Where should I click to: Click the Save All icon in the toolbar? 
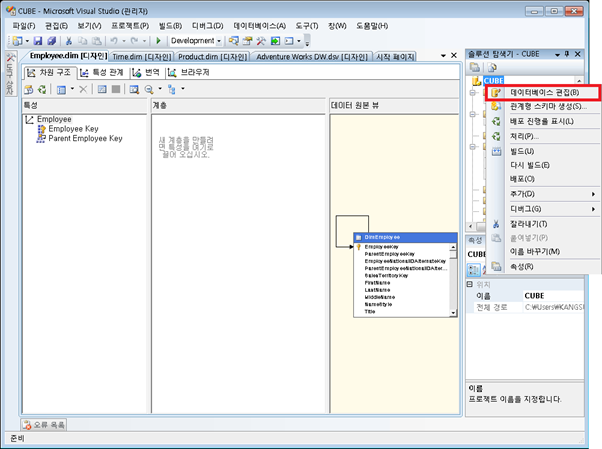coord(51,41)
